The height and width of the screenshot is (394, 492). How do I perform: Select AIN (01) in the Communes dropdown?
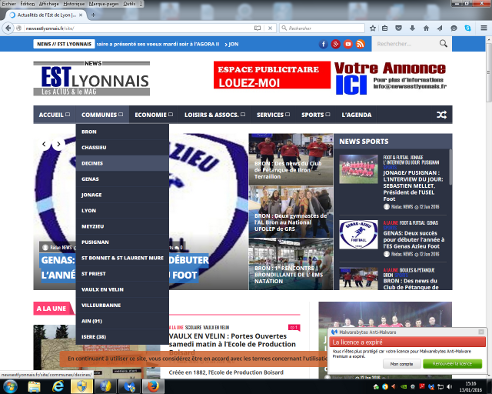(x=122, y=321)
